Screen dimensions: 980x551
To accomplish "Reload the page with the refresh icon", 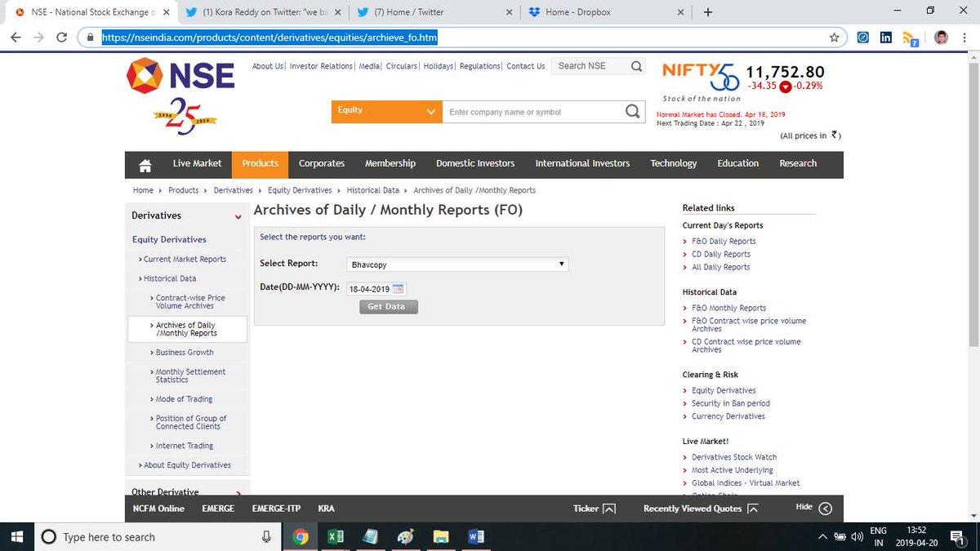I will pos(62,38).
